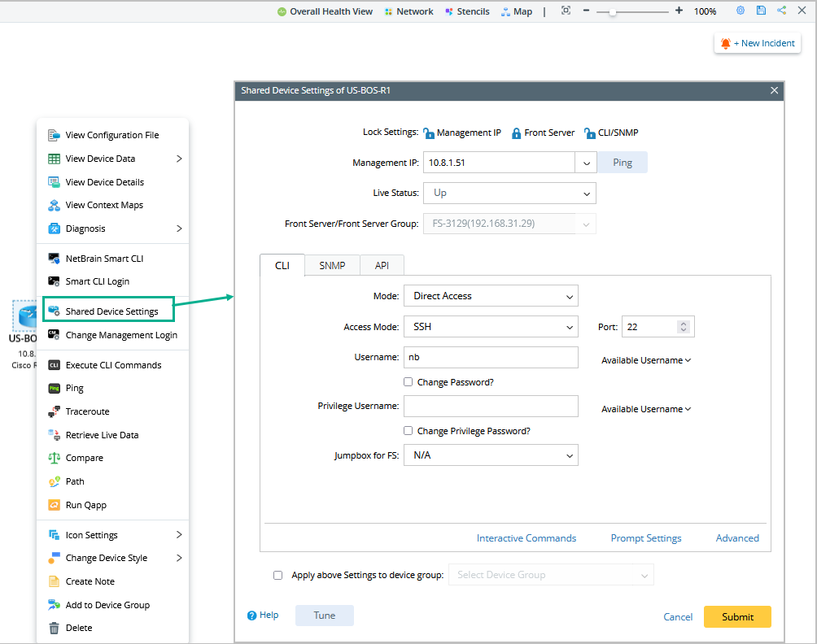
Task: Open Overall Health View
Action: (325, 11)
